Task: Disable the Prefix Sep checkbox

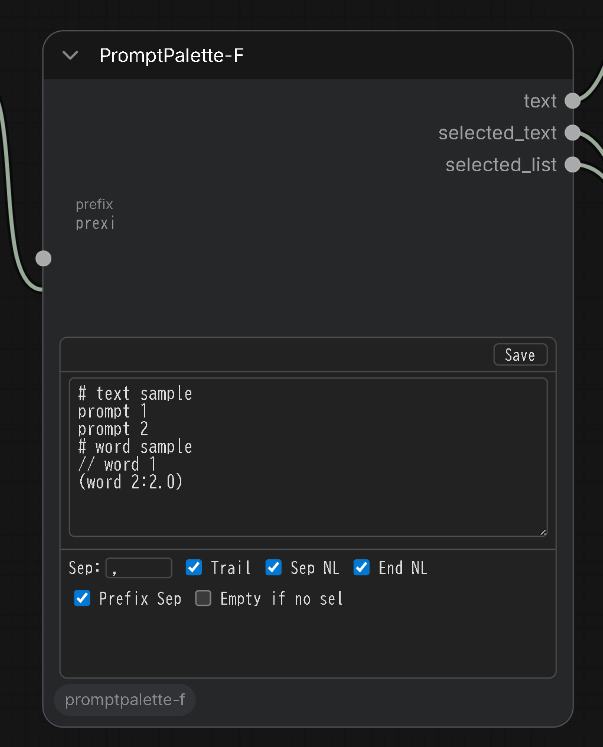Action: point(82,598)
